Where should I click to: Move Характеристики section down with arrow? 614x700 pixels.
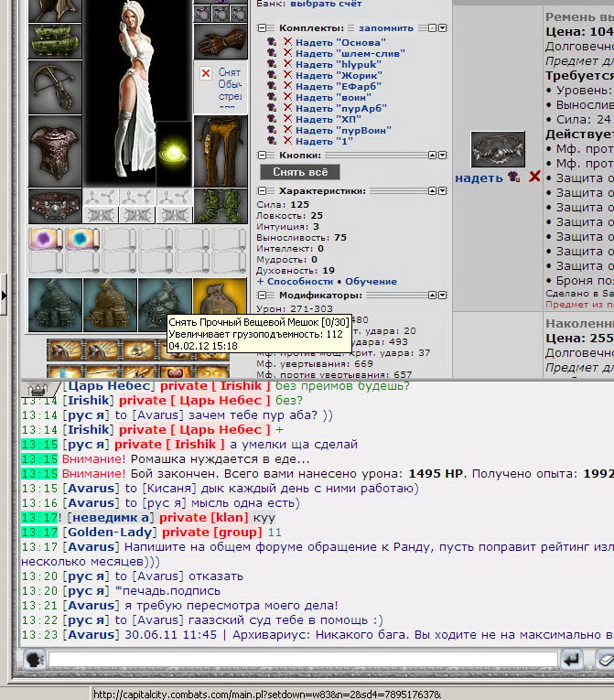point(442,191)
